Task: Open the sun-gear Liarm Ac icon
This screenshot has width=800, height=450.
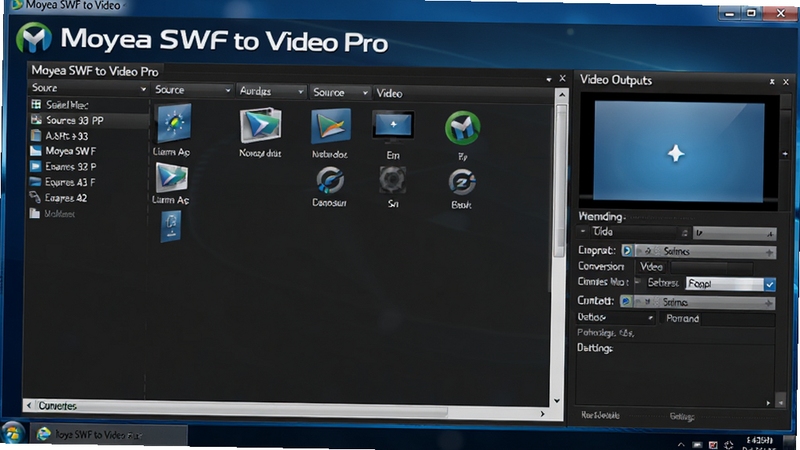Action: (x=173, y=123)
